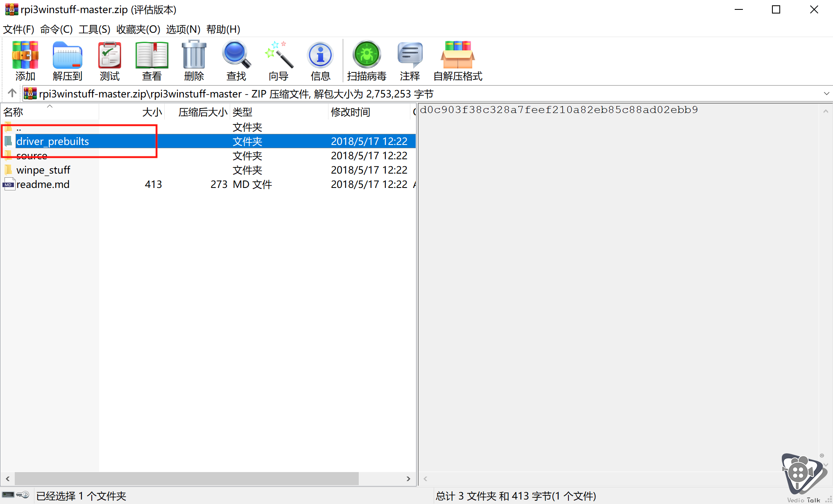Click the Extract To (解压到) icon
Image resolution: width=833 pixels, height=504 pixels.
[67, 55]
